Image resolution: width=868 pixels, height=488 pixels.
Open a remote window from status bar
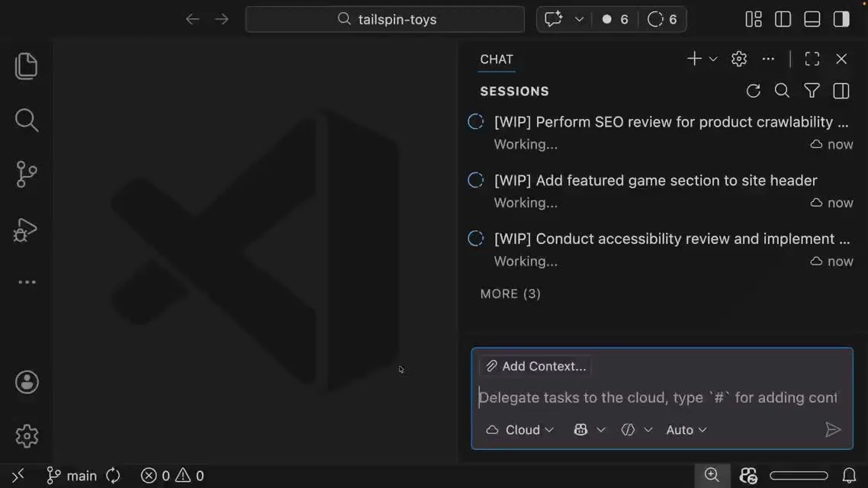(x=18, y=475)
